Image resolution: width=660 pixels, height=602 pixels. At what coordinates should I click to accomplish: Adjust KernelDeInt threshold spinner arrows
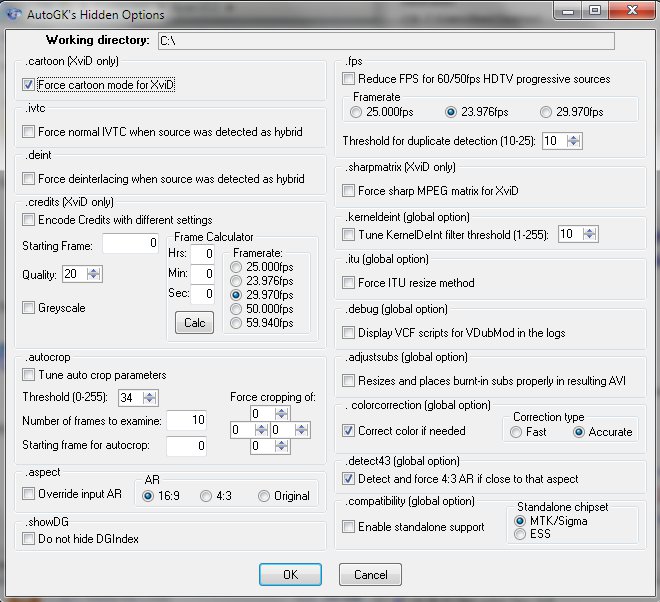[x=589, y=234]
